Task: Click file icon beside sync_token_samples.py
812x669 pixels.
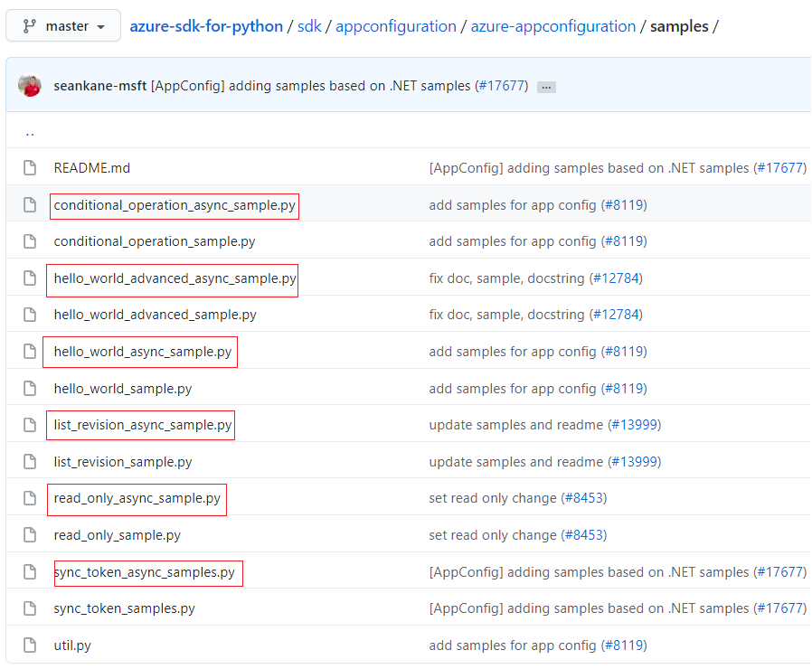Action: [x=30, y=608]
